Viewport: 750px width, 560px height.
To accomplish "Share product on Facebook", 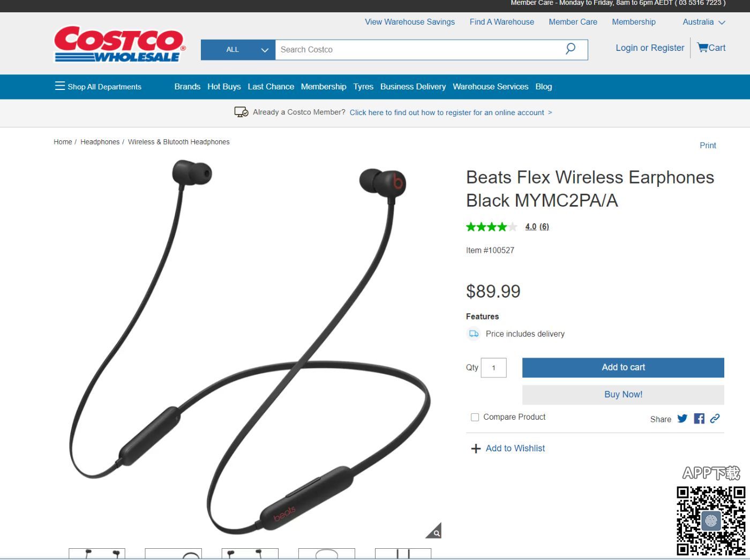I will click(x=699, y=419).
